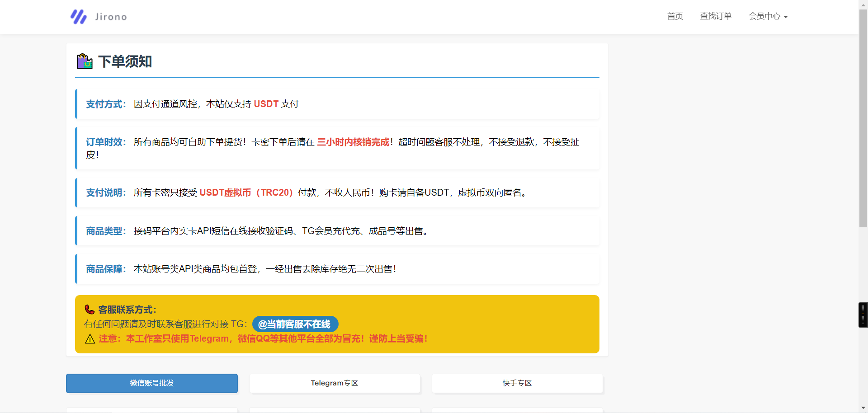Open the 查找订单 menu item
The width and height of the screenshot is (868, 413).
(x=716, y=16)
